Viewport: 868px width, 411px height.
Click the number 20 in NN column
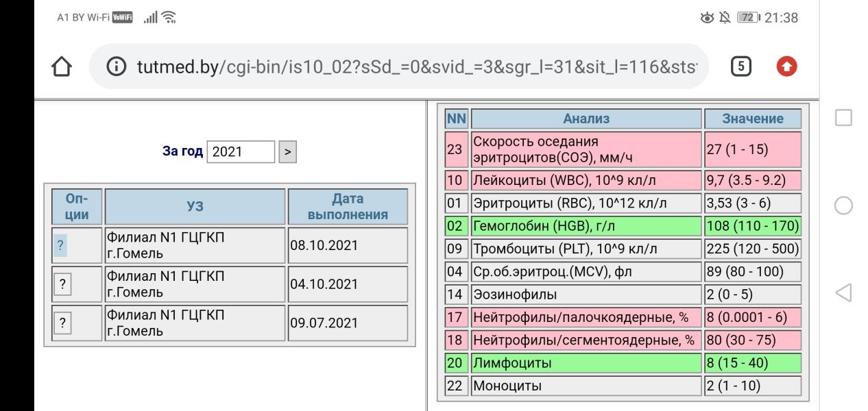(x=457, y=362)
